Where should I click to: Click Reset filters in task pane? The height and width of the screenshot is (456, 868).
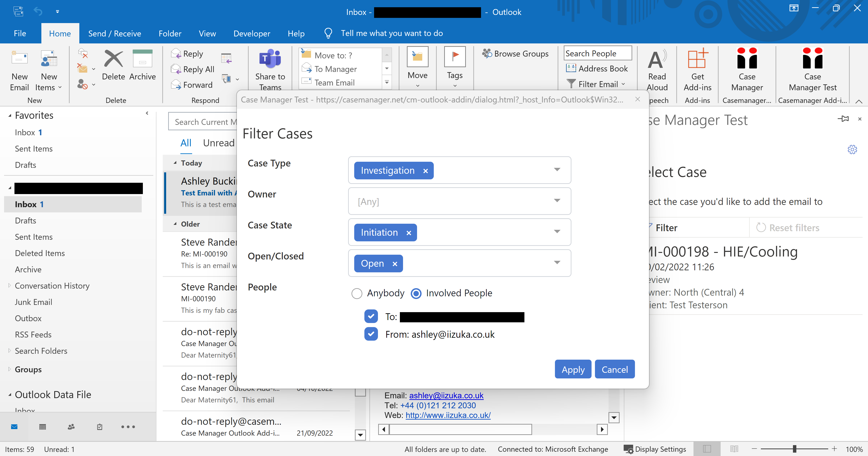click(788, 228)
